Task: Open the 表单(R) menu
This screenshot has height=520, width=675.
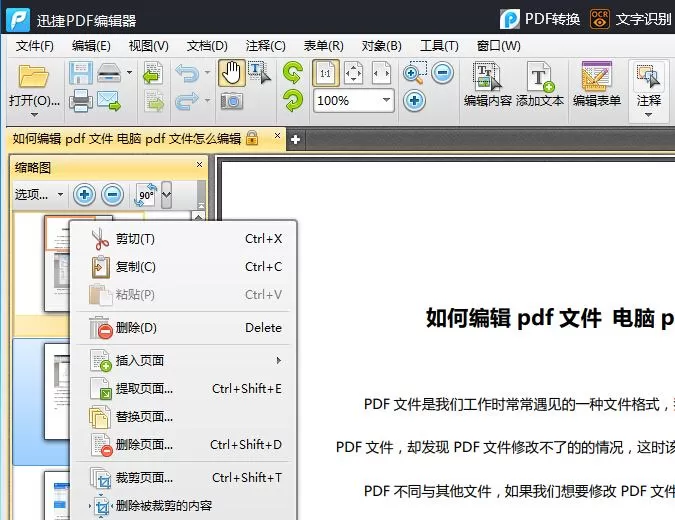Action: coord(323,46)
